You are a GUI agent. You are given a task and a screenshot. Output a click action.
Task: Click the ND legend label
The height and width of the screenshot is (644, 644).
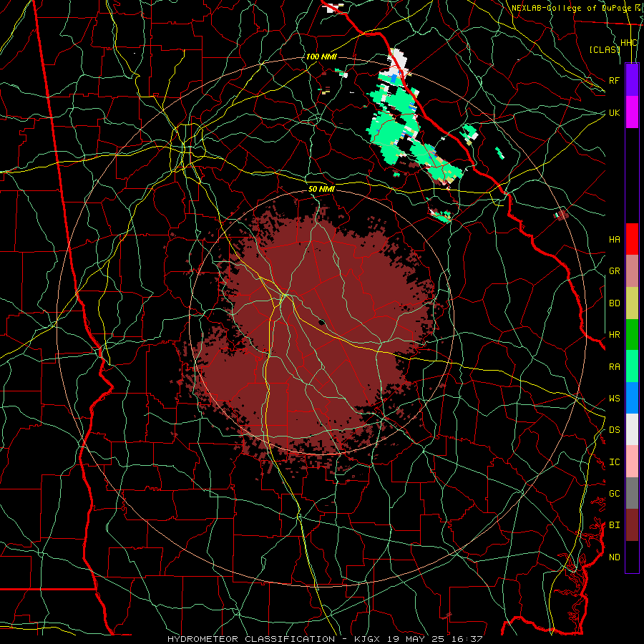pyautogui.click(x=615, y=557)
